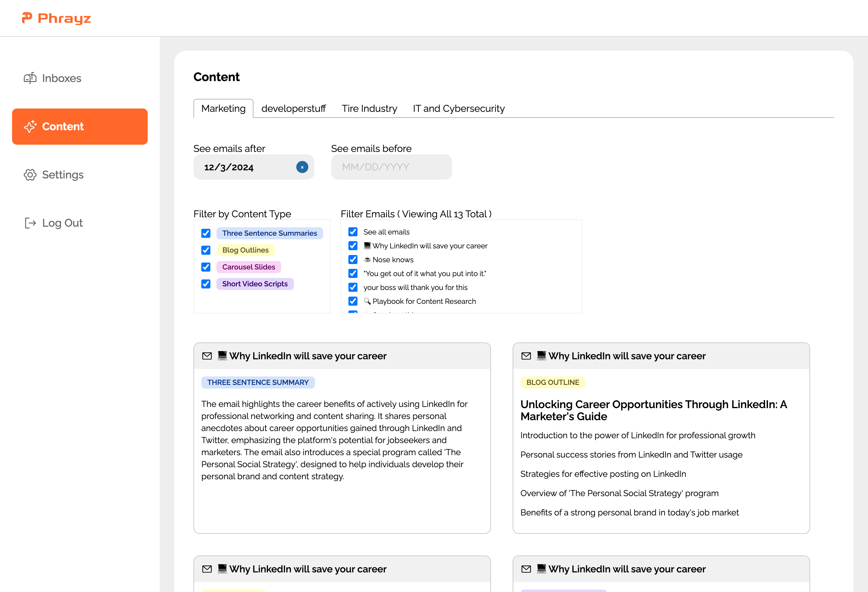Click the THREE SENTENCE SUMMARY badge

point(258,382)
